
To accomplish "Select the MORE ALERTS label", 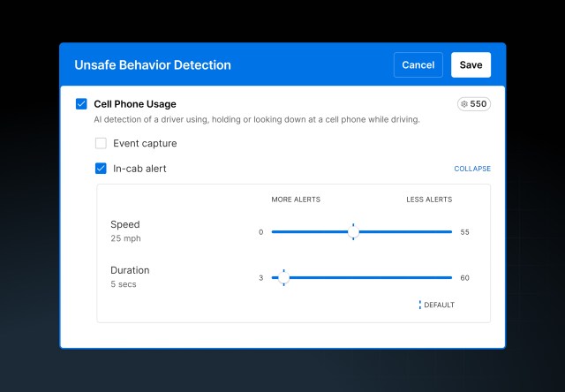I will pos(296,200).
